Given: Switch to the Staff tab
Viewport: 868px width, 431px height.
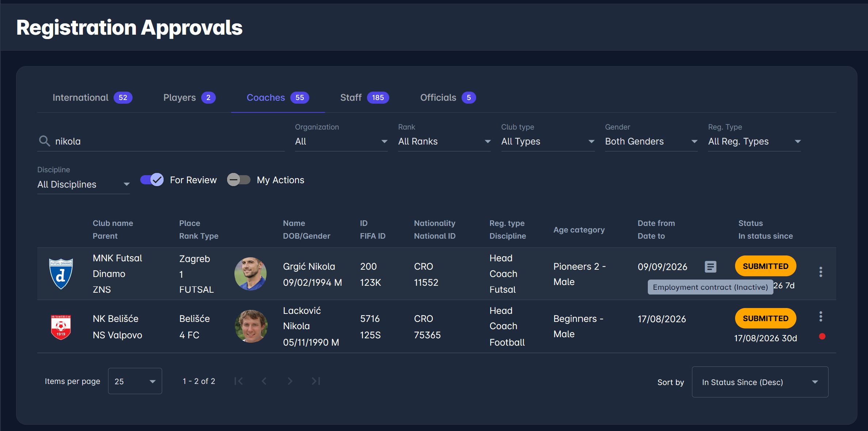Looking at the screenshot, I should 364,98.
